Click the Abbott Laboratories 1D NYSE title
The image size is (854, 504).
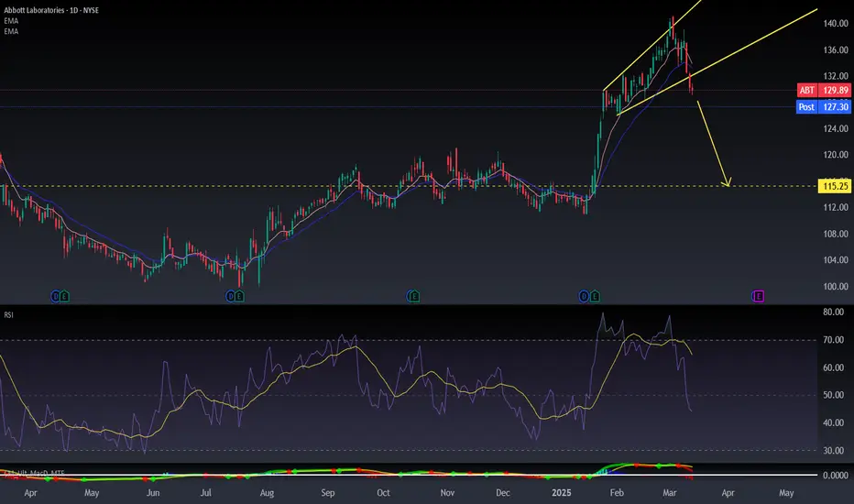51,10
